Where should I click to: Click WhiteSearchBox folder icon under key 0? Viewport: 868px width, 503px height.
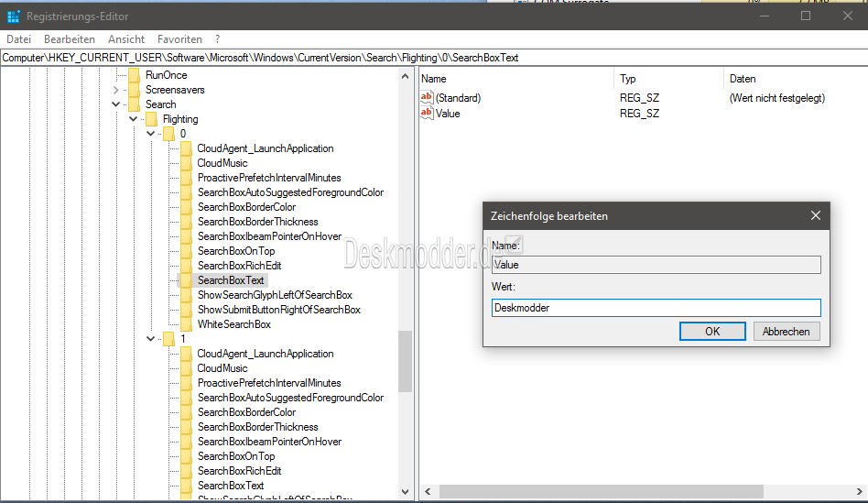pos(186,324)
